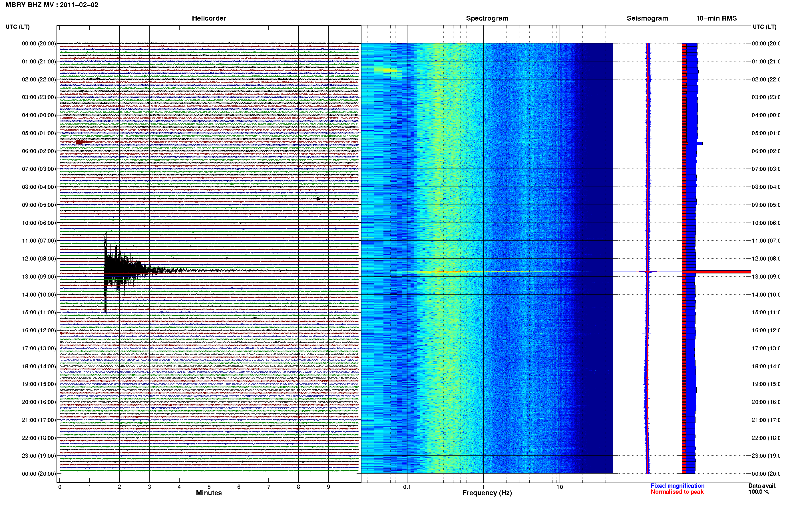Click the blue "Fixed magnification" legend text
The width and height of the screenshot is (812, 508).
(678, 485)
